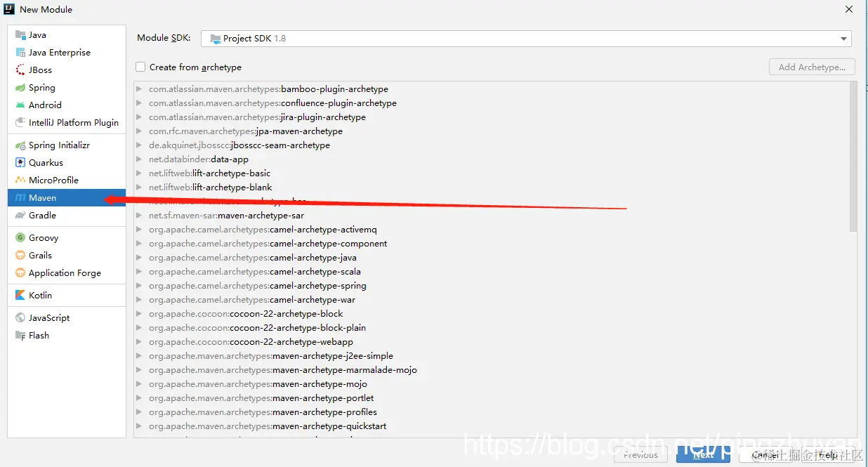Click the Android robot icon
868x467 pixels.
tap(20, 105)
